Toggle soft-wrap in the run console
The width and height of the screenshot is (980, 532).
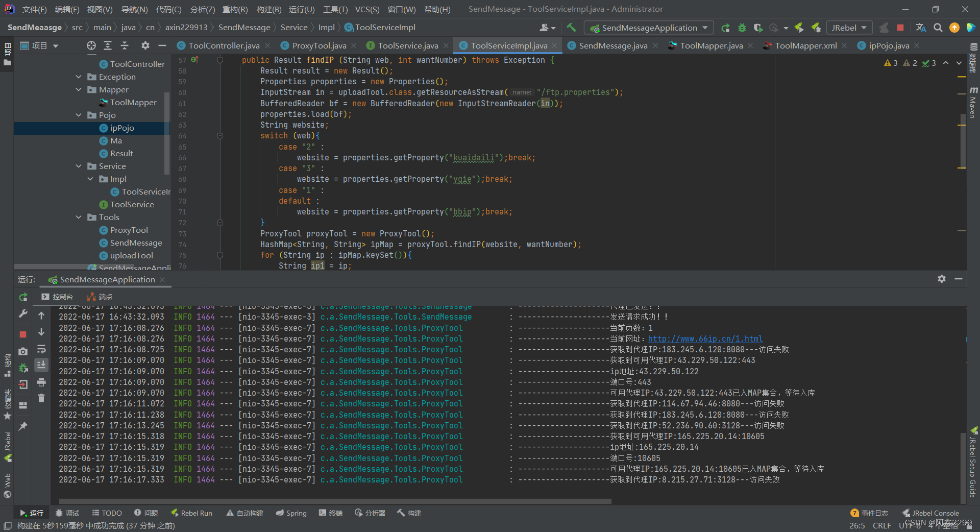[x=41, y=349]
